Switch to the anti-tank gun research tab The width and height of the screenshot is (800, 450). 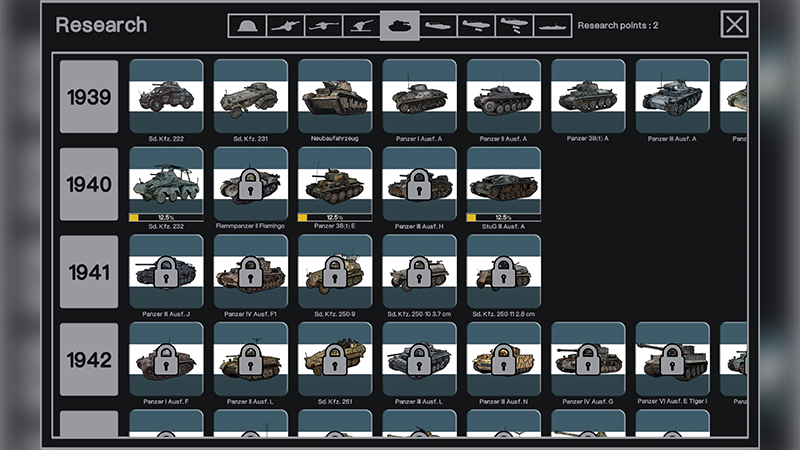pyautogui.click(x=323, y=26)
